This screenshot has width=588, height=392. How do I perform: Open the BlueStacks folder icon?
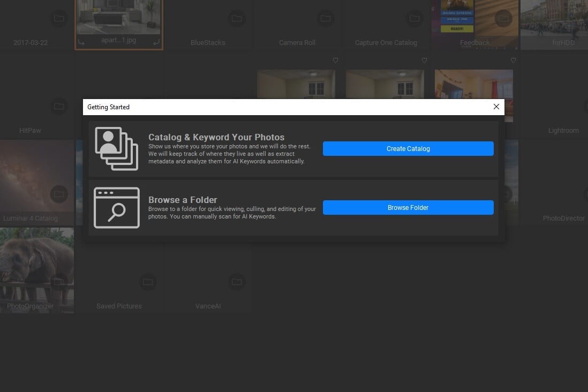236,19
